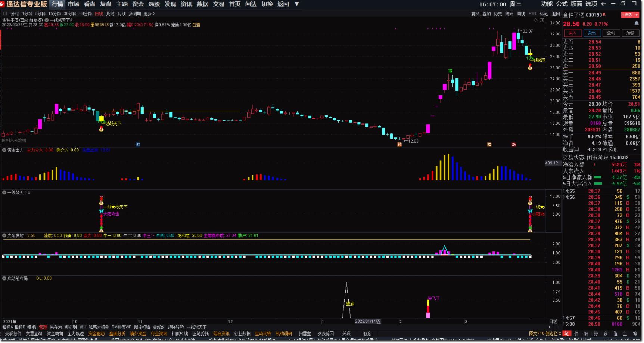This screenshot has width=644, height=343.
Task: Open the 选股 menu
Action: click(154, 4)
